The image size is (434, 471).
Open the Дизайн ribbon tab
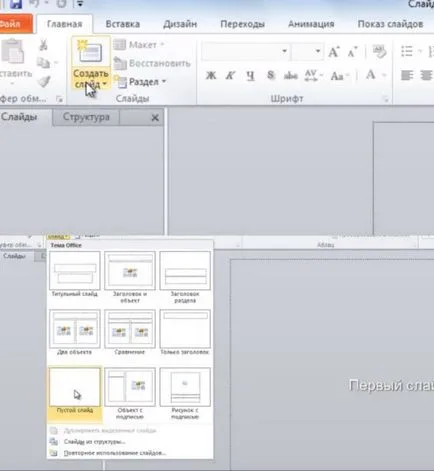(x=180, y=24)
